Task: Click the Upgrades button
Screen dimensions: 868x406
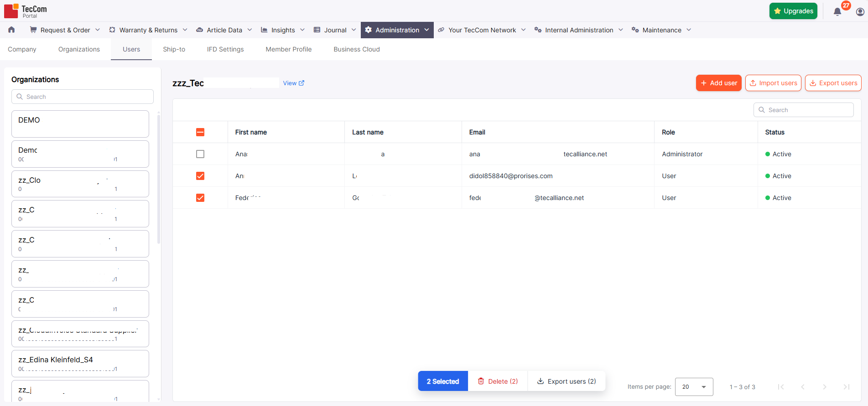Action: 793,11
